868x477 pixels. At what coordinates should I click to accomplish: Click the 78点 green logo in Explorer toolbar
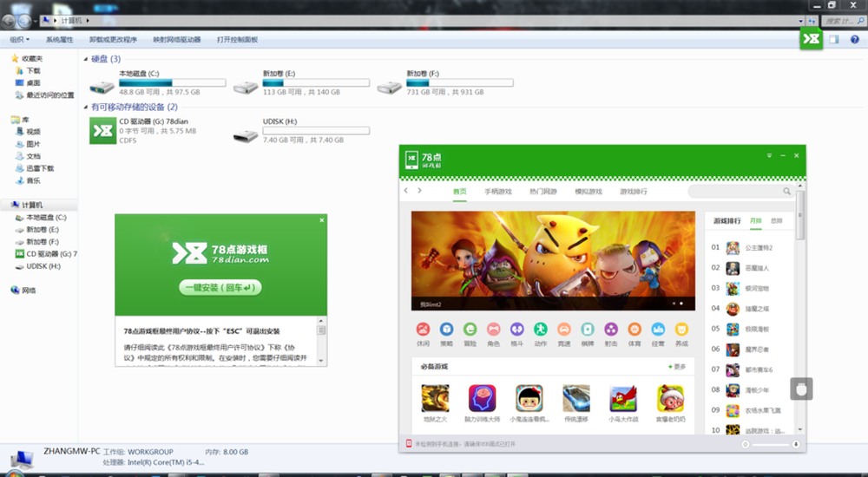[811, 39]
